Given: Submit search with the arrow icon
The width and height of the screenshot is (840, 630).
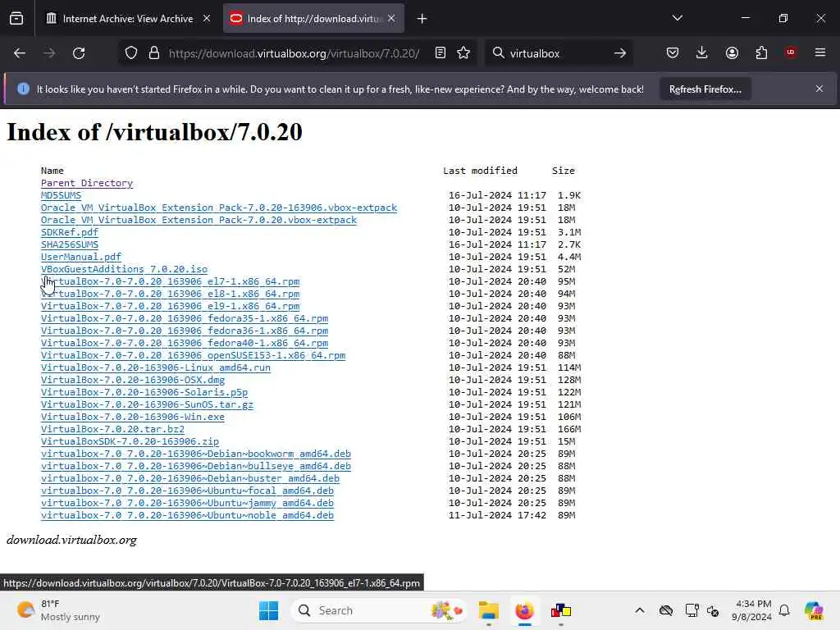Looking at the screenshot, I should 620,53.
